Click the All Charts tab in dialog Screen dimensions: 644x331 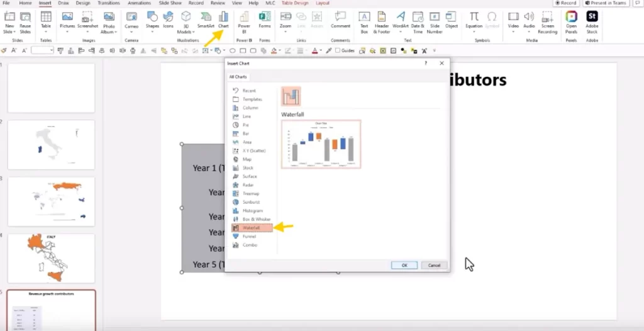[238, 77]
